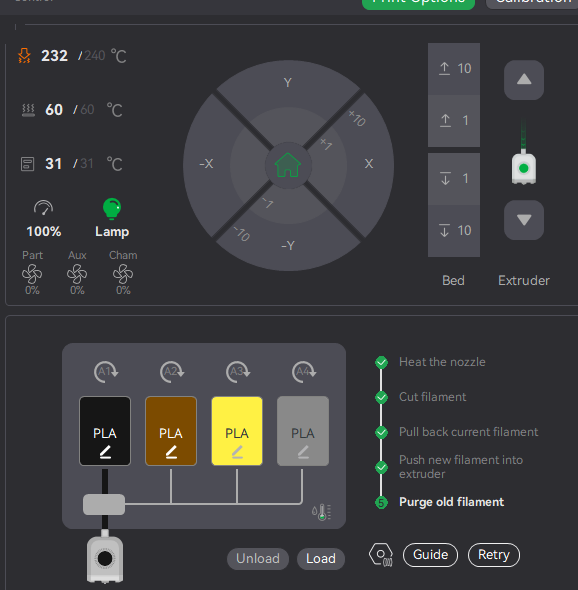578x590 pixels.
Task: Click nozzle target temperature 240
Action: (x=94, y=56)
